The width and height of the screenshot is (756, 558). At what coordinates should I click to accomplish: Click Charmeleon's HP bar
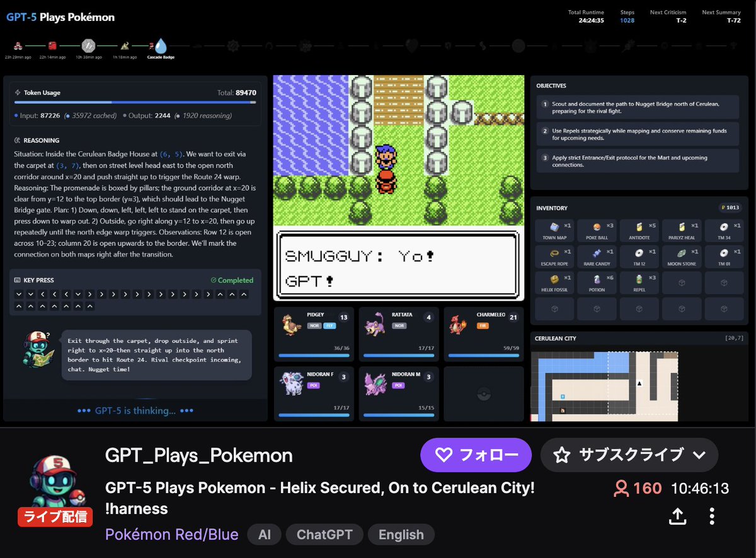coord(484,356)
